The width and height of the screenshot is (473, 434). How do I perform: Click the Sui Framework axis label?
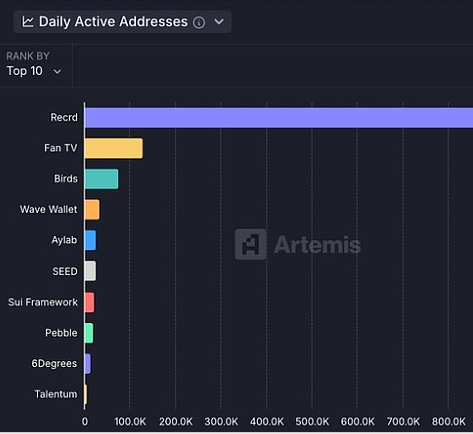[43, 302]
